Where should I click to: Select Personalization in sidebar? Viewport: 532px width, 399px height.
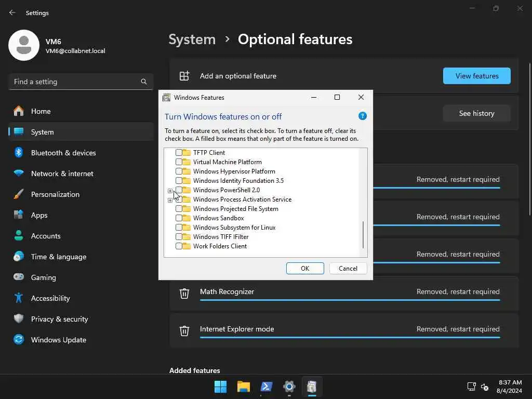tap(81, 194)
